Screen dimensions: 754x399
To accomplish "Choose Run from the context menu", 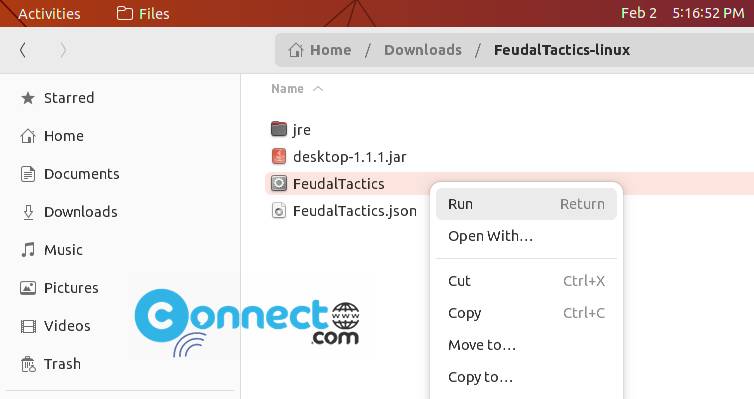I will tap(526, 204).
